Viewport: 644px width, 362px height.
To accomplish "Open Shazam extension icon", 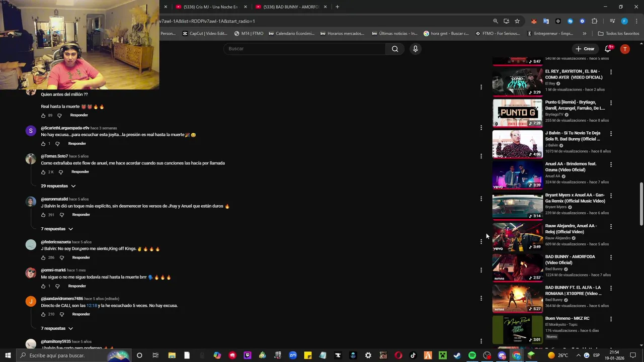I will (570, 21).
